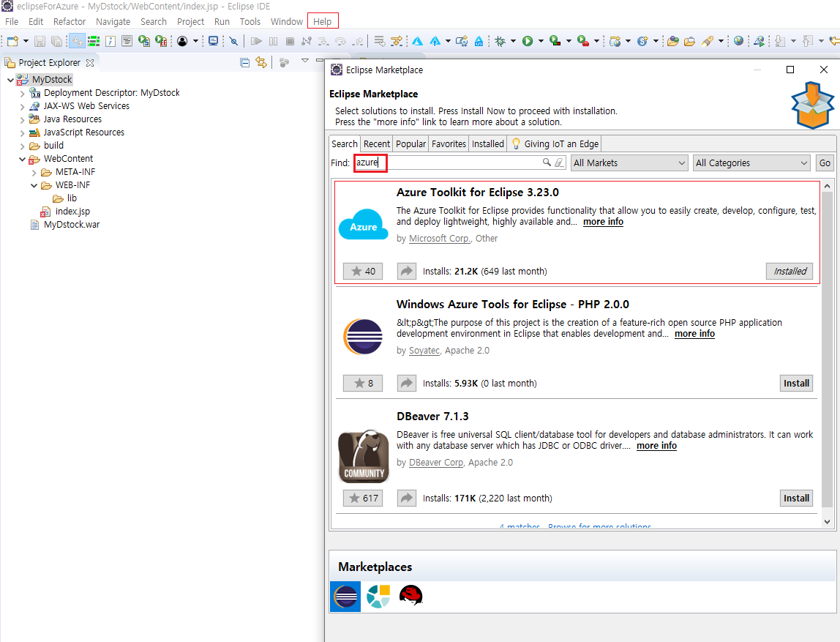This screenshot has width=840, height=642.
Task: Expand Deployment Descriptor: MyDstock node
Action: [23, 93]
